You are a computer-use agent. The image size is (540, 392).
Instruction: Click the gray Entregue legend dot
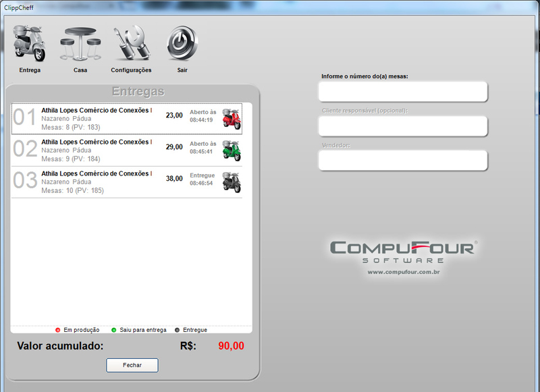[x=177, y=330]
